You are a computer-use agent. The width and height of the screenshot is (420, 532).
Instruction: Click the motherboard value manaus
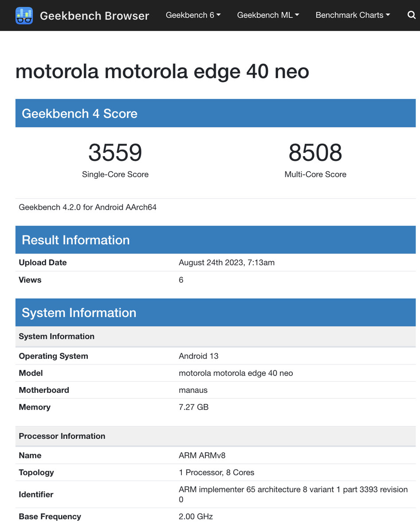(193, 390)
